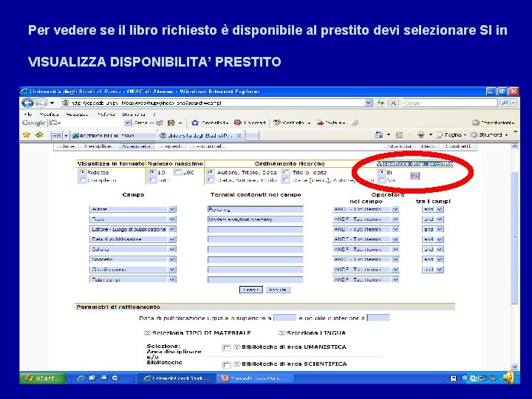This screenshot has width=532, height=399.
Task: Open the tab list dropdown beside Quick Tabs
Action: (x=66, y=135)
